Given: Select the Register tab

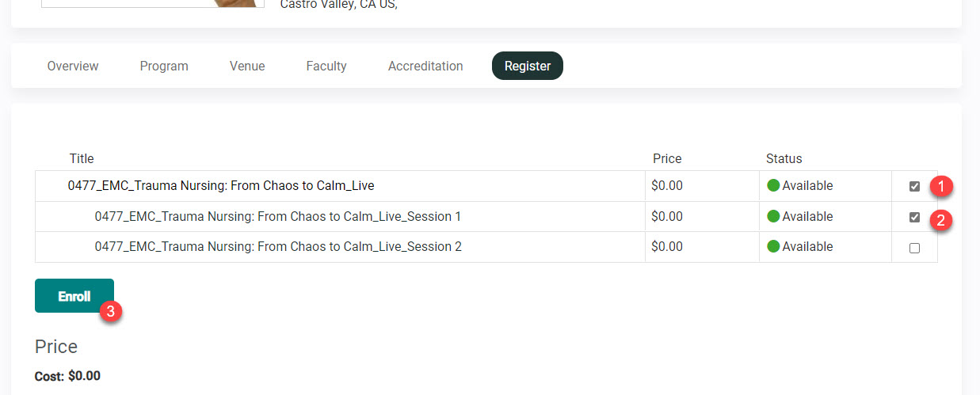Looking at the screenshot, I should [528, 66].
